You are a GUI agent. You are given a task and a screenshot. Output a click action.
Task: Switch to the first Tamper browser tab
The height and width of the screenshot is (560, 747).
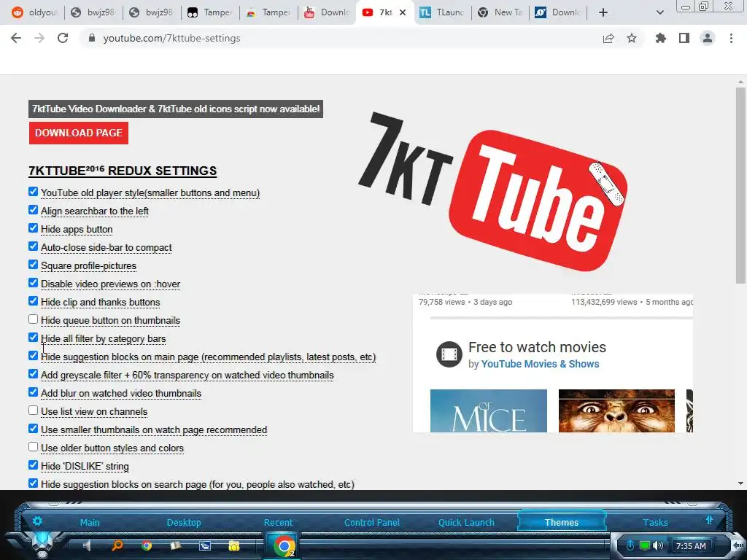pos(209,12)
